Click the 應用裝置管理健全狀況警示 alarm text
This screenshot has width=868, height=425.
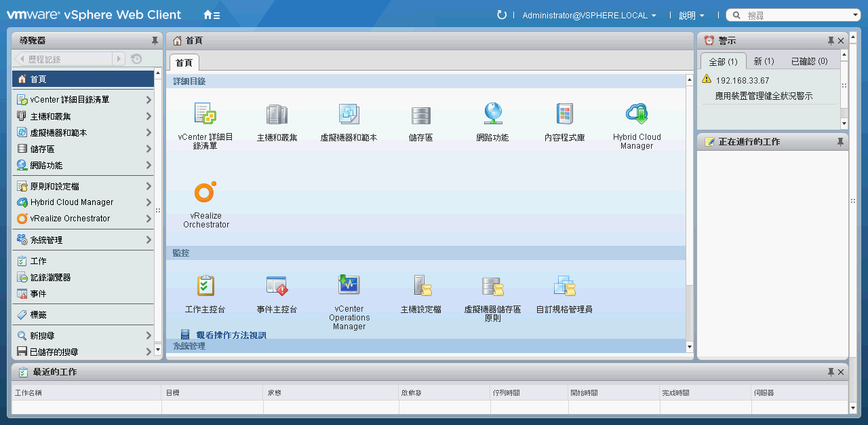[764, 96]
